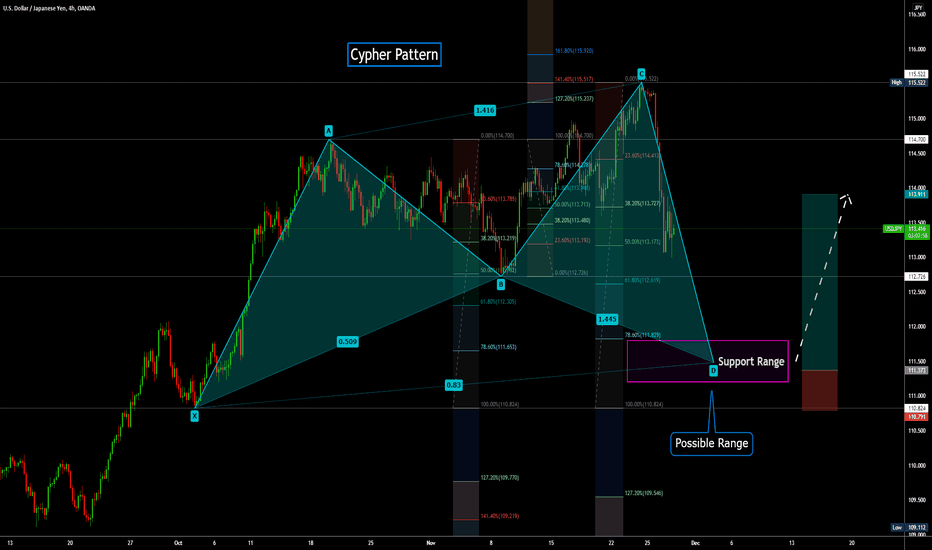Select the 50.00%(112.713) Fibonacci level label
The width and height of the screenshot is (932, 550).
(572, 205)
